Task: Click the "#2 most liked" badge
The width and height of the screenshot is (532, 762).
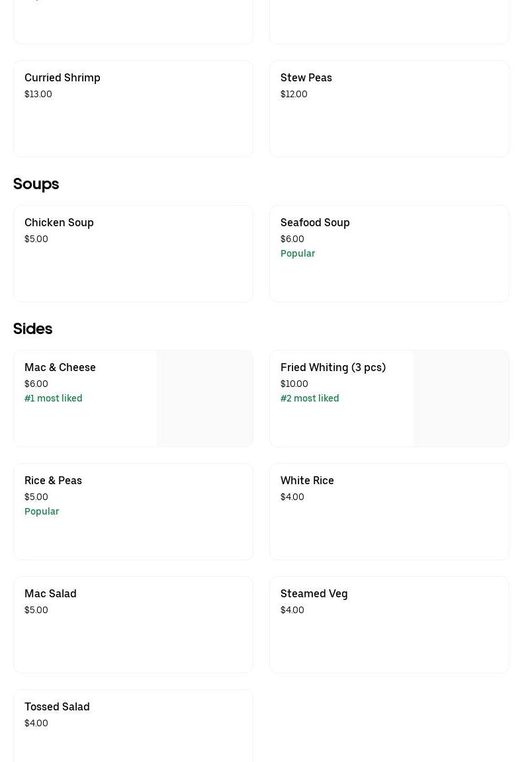Action: (x=310, y=398)
